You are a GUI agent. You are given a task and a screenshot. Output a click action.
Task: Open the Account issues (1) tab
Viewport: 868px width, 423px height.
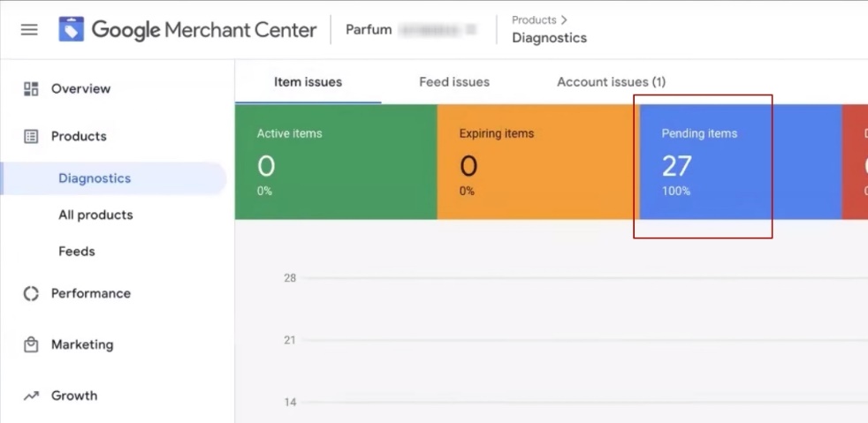tap(611, 82)
